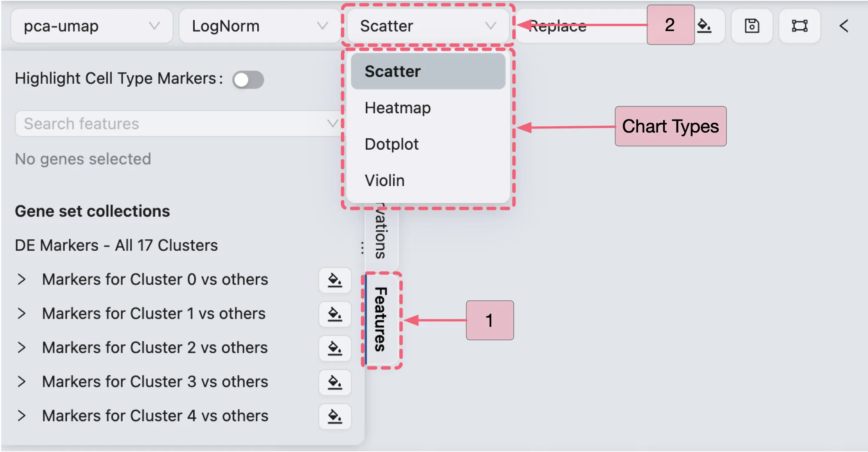
Task: Click the fill icon beside Cluster 1 markers
Action: pos(335,314)
